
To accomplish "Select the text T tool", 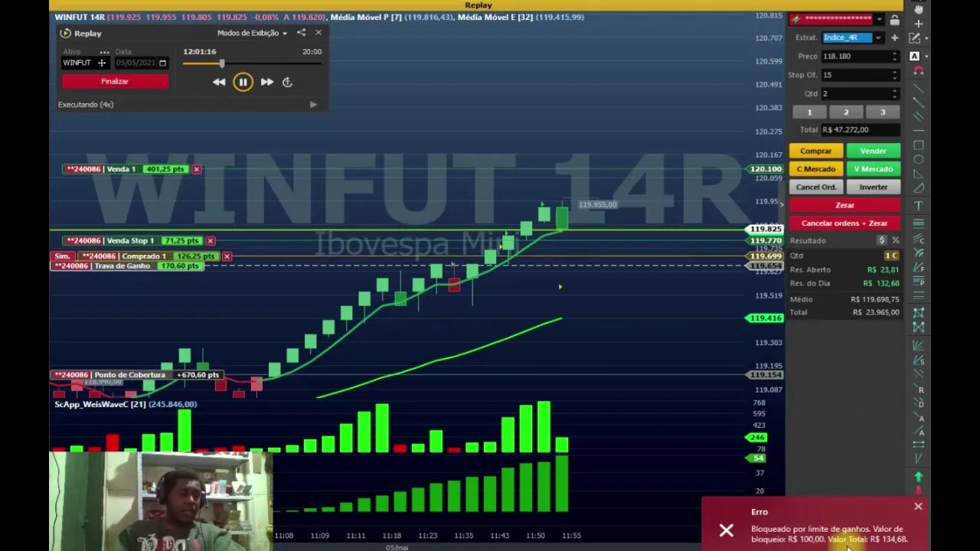I will tap(919, 206).
